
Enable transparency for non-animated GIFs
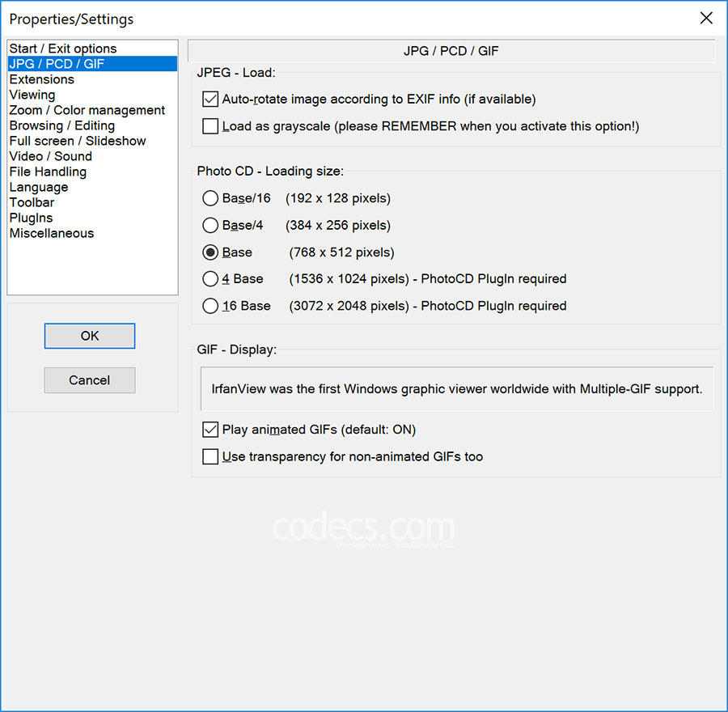[x=210, y=456]
